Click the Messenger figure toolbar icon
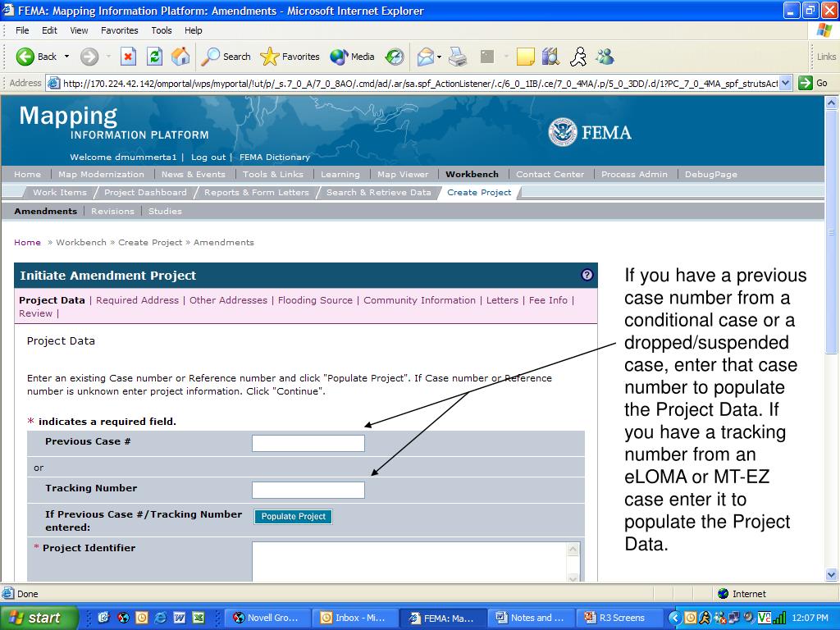 578,57
